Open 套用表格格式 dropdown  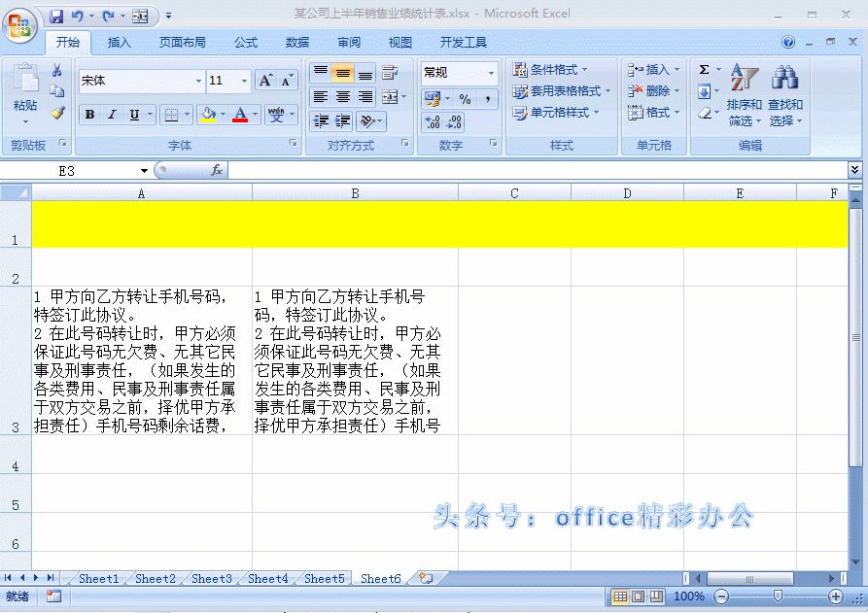tap(561, 90)
